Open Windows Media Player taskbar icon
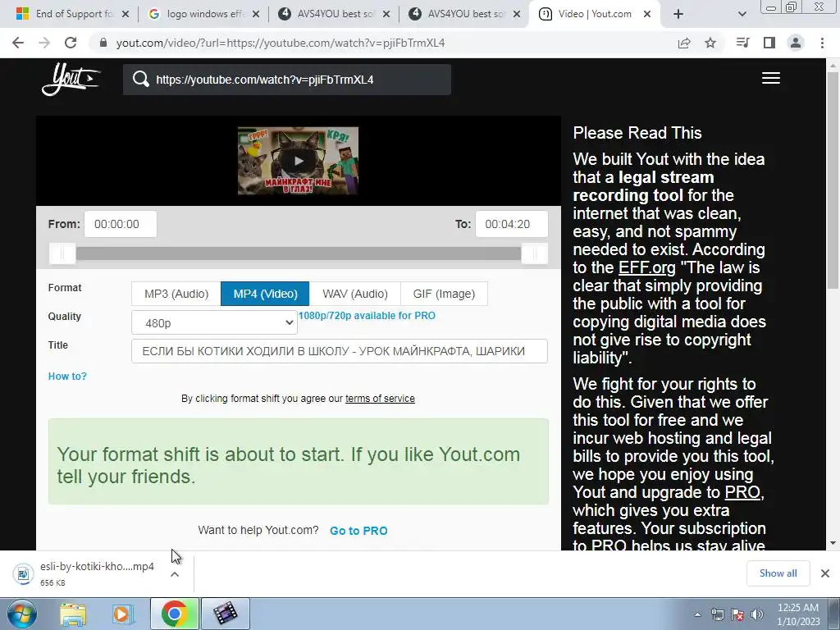The width and height of the screenshot is (840, 630). point(123,614)
